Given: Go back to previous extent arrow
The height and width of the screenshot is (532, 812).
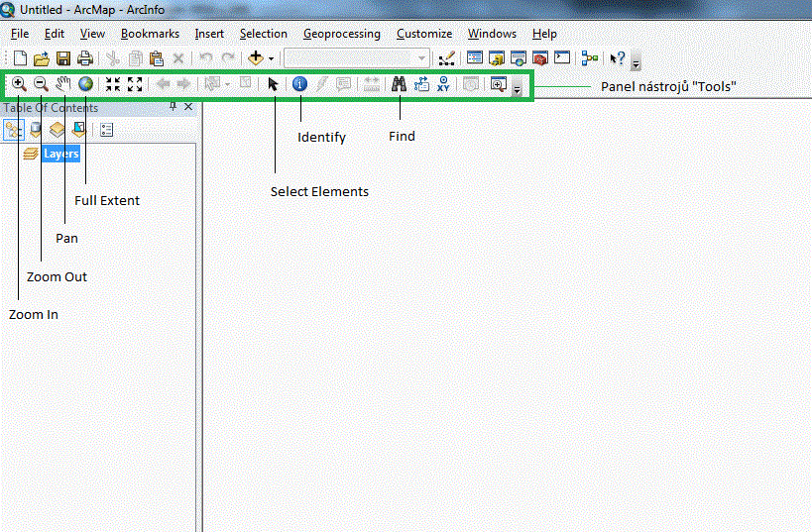Looking at the screenshot, I should 164,84.
